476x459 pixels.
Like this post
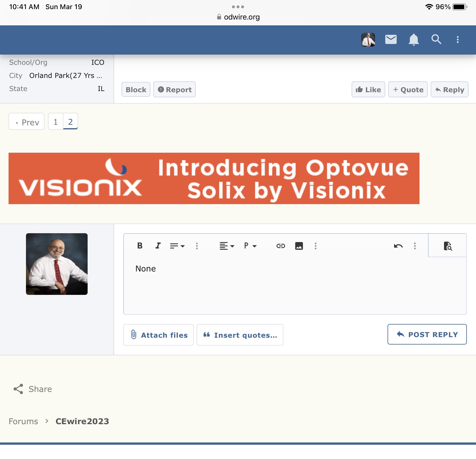point(368,90)
